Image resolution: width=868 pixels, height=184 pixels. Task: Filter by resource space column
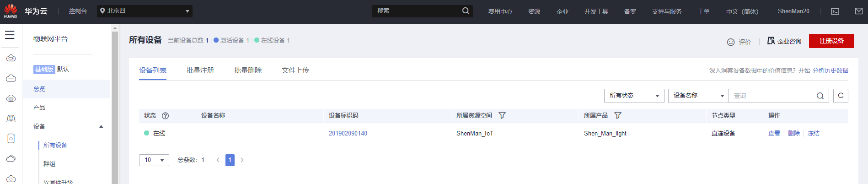coord(502,115)
